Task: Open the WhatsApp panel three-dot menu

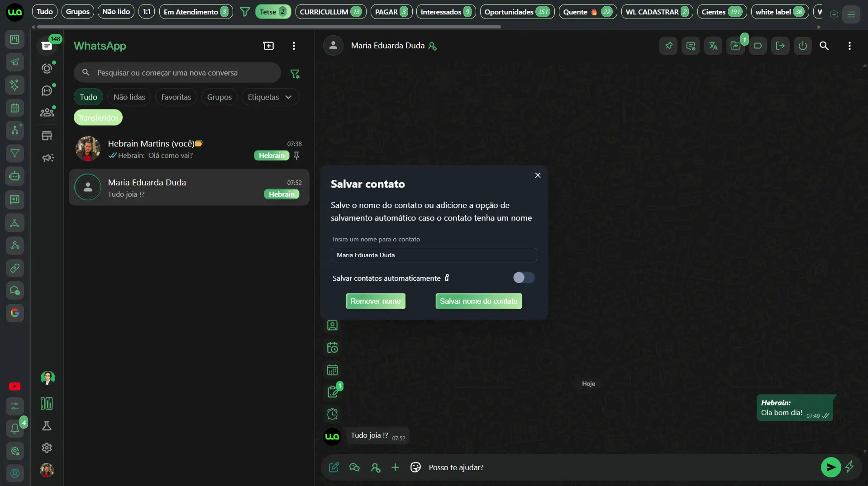Action: click(x=294, y=46)
